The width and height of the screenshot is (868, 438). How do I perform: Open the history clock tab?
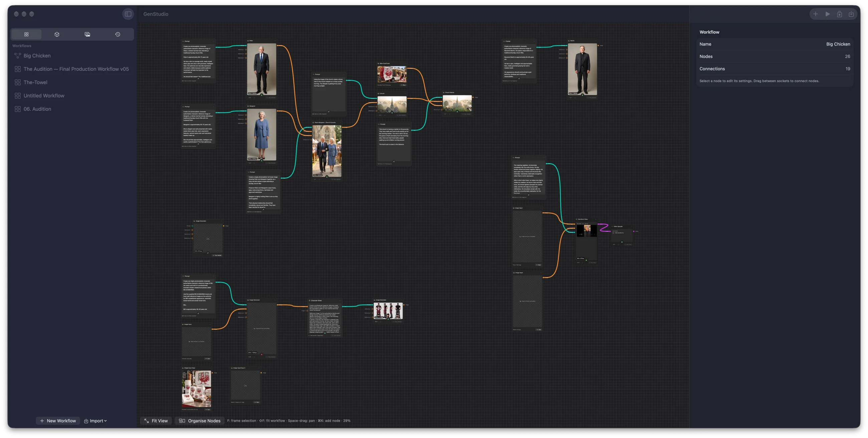point(118,34)
